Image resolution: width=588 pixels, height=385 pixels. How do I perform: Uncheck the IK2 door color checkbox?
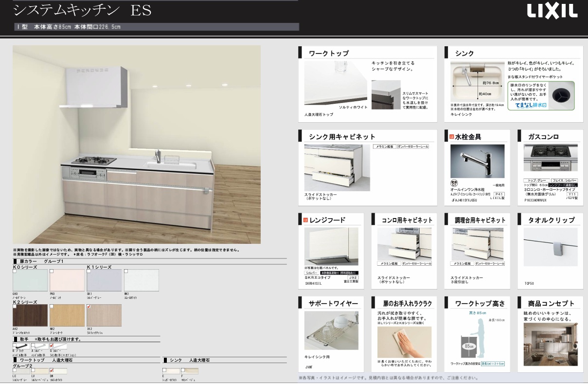point(89,307)
